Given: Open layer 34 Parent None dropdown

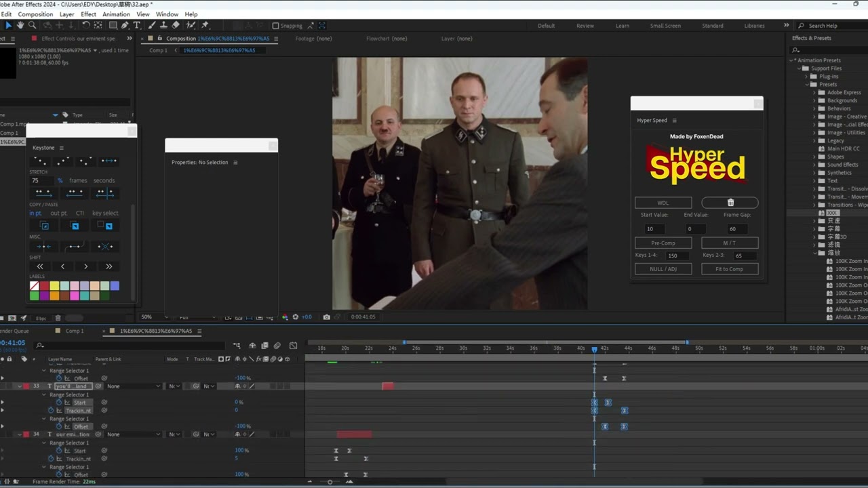Looking at the screenshot, I should pos(134,434).
